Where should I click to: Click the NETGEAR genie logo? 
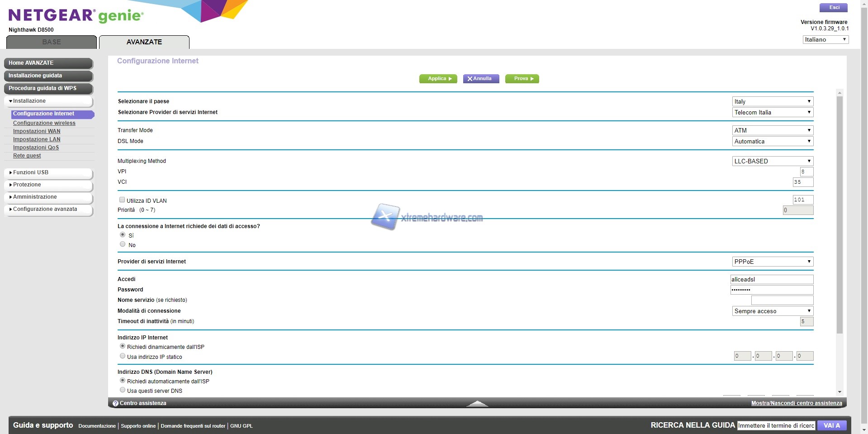coord(76,16)
